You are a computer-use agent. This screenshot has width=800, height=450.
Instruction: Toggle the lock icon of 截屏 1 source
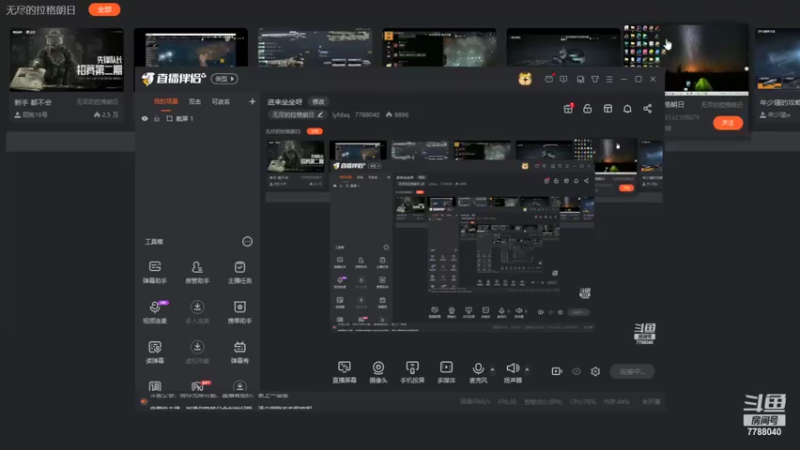pos(157,118)
